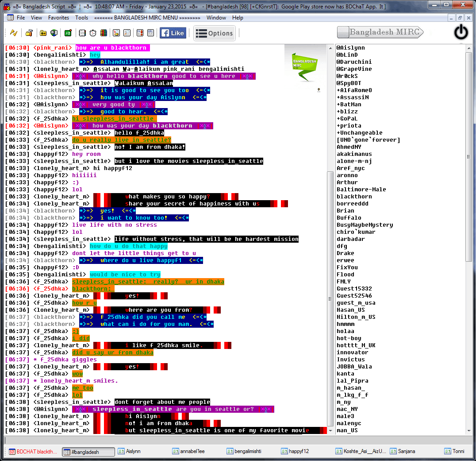476x461 pixels.
Task: Click the message "do u really live in seattle?"
Action: click(x=121, y=140)
